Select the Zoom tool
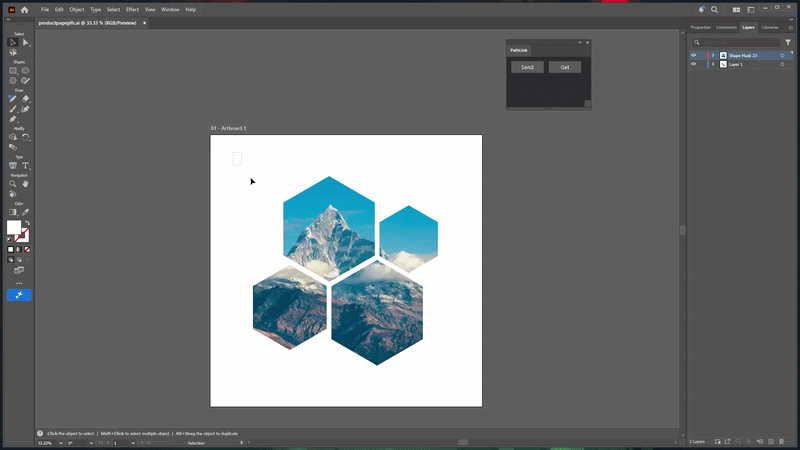The height and width of the screenshot is (450, 800). [x=13, y=184]
